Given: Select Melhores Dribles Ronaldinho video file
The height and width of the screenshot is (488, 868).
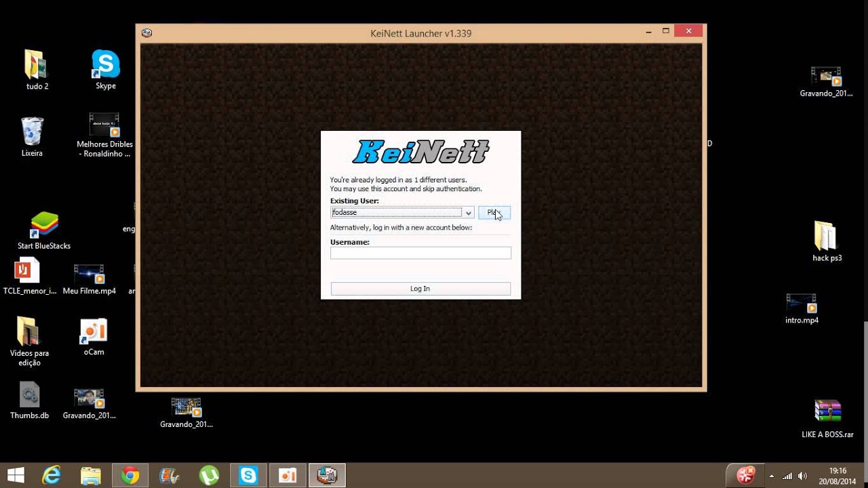Looking at the screenshot, I should click(104, 125).
